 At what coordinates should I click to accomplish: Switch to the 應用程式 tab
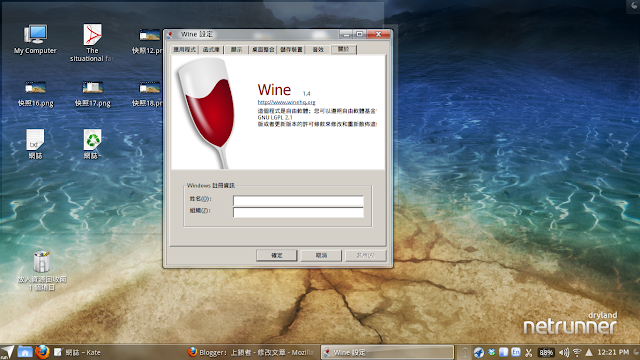point(184,49)
